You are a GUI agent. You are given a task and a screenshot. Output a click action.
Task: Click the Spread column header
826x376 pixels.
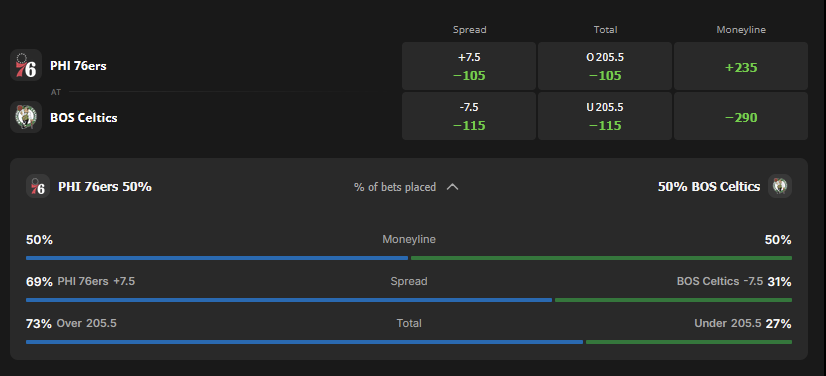pyautogui.click(x=469, y=30)
